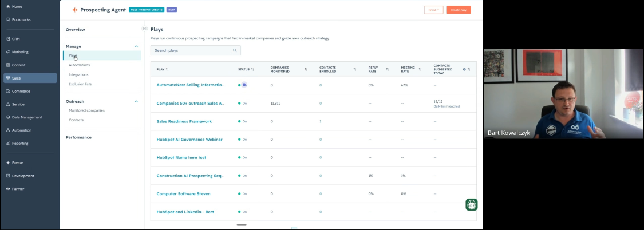Toggle On status for Sales Readiness Framework
The height and width of the screenshot is (230, 644).
[243, 121]
